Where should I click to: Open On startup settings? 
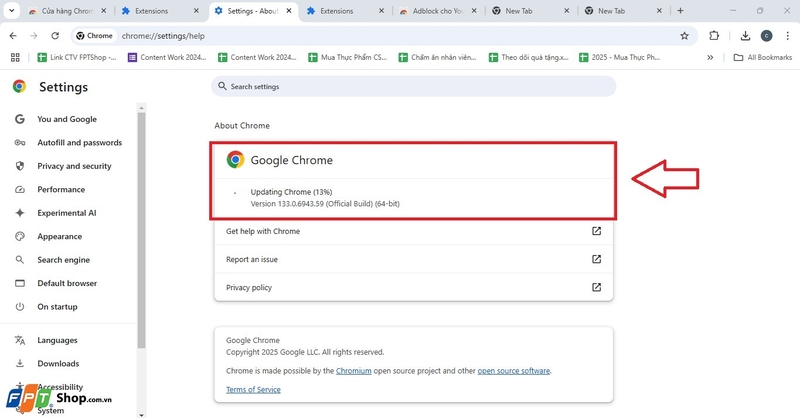(57, 307)
